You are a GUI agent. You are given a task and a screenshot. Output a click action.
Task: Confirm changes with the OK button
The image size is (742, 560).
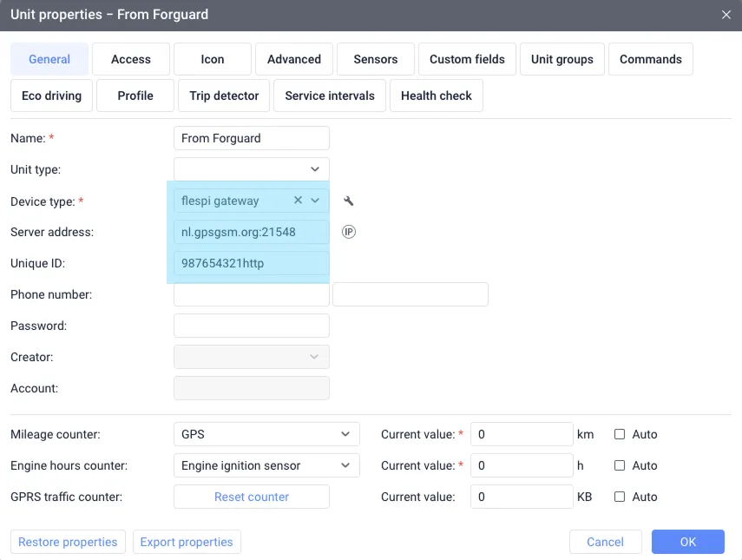687,542
